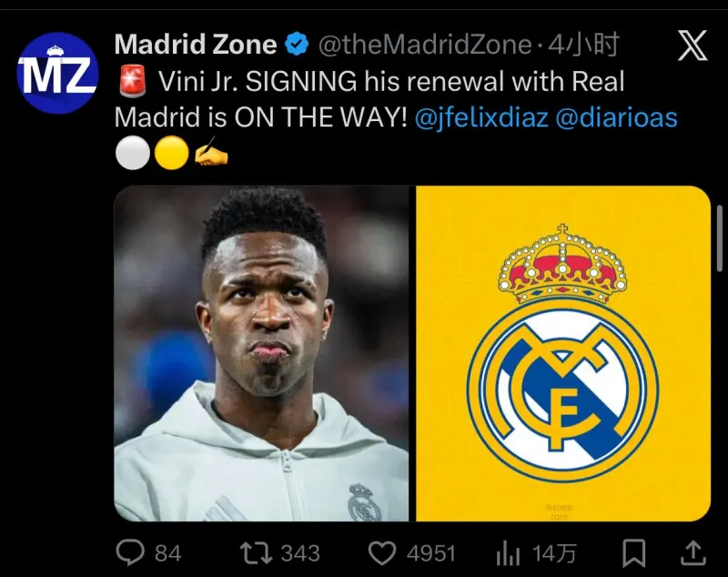Screen dimensions: 728x577
Task: Open the Madrid Zone display name
Action: click(196, 45)
